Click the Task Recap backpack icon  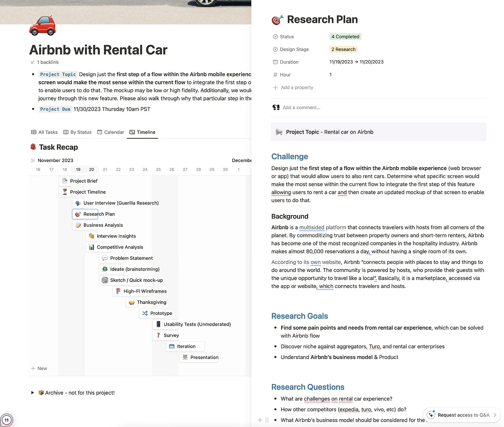tap(33, 147)
